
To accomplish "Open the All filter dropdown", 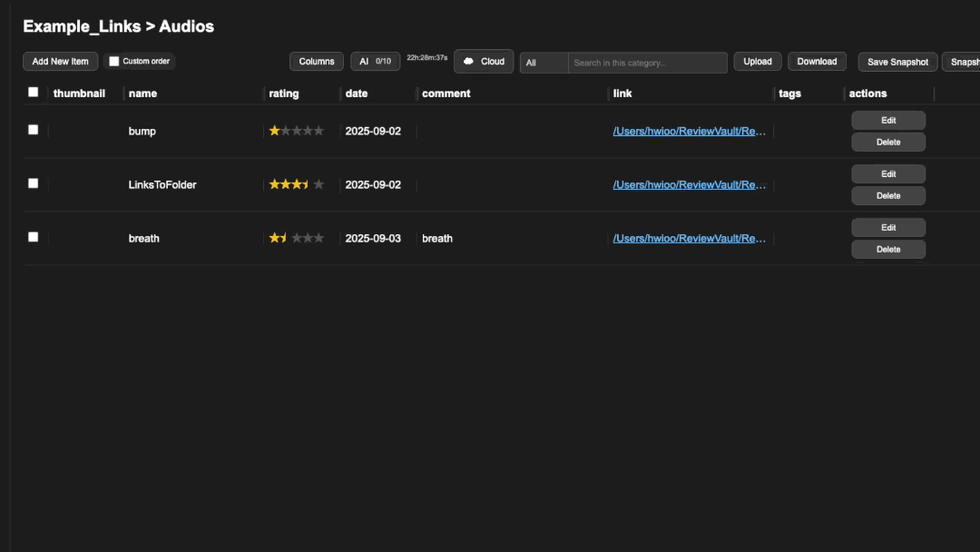I will coord(544,63).
